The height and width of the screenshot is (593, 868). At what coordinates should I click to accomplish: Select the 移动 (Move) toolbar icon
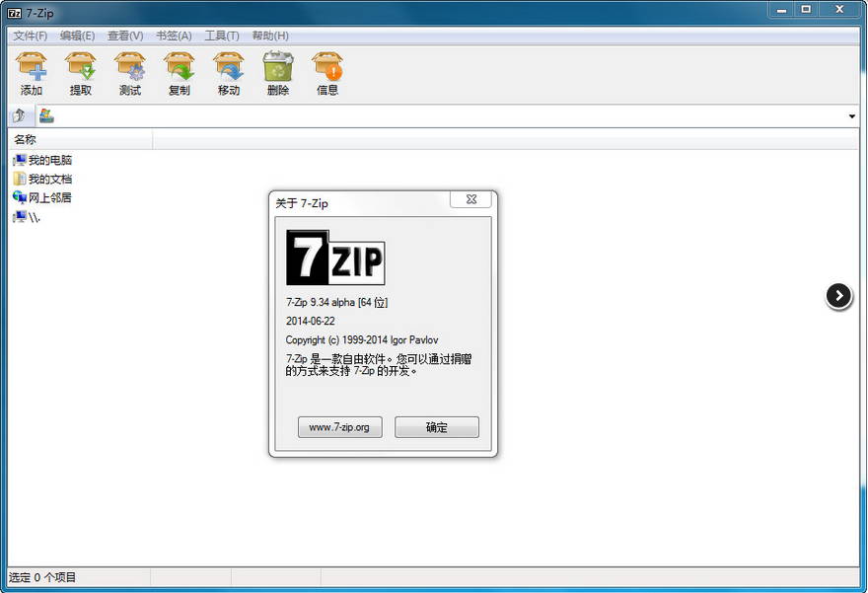click(228, 71)
